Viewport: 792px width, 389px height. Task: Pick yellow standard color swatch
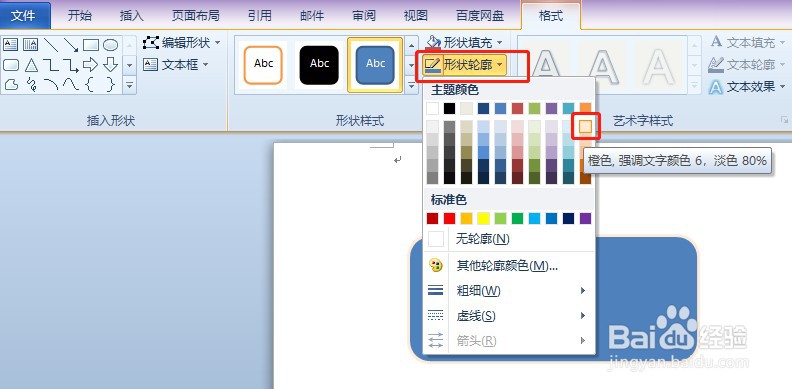484,218
